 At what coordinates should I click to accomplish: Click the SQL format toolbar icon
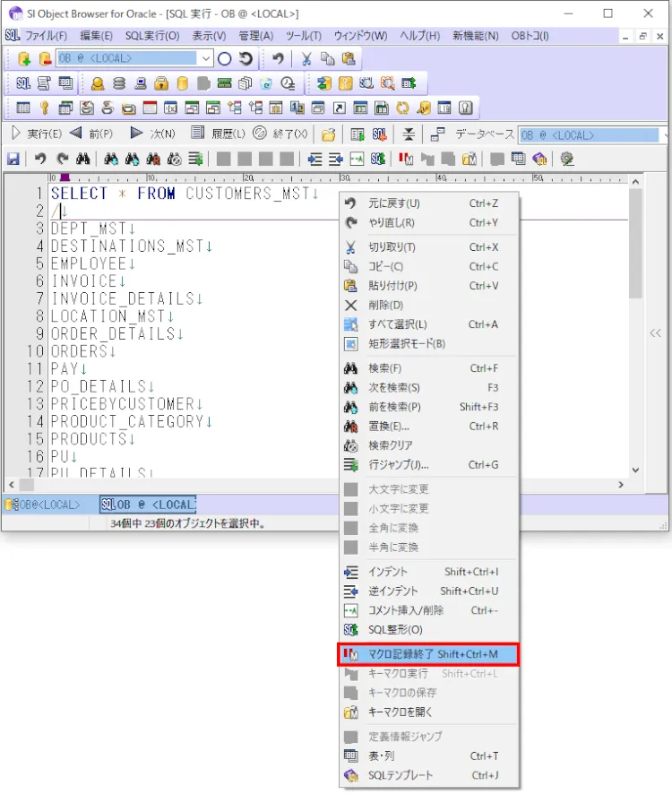click(x=378, y=159)
